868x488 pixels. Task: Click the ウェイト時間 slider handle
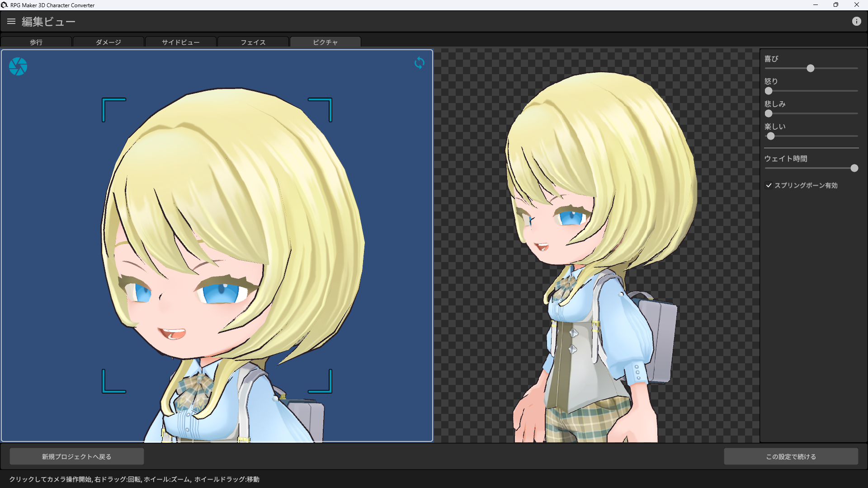[x=854, y=168]
